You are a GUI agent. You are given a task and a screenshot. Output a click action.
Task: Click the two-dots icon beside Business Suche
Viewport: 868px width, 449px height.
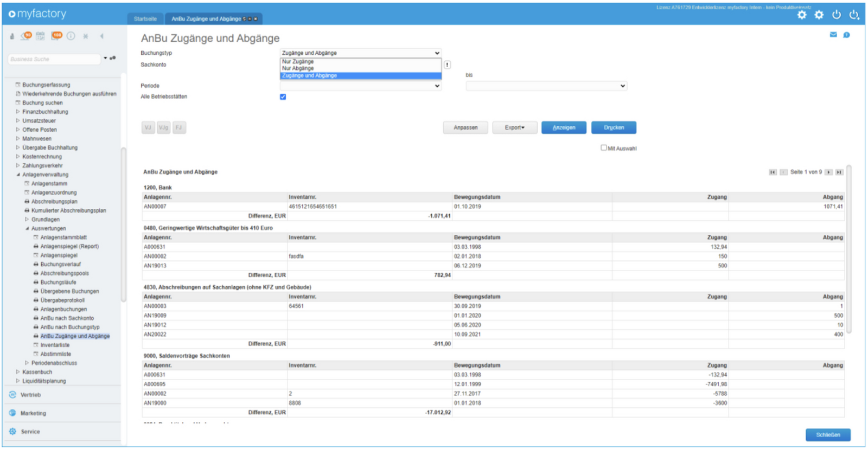click(113, 58)
